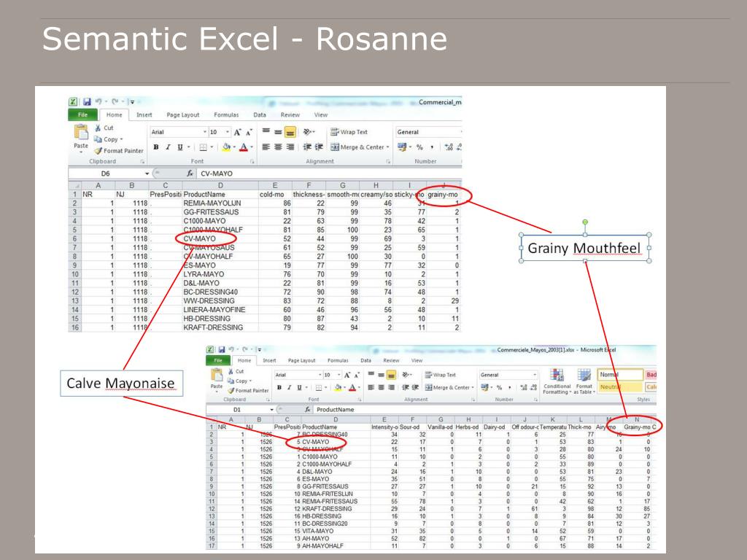Select cell WW-DRESSING in upper Excel sheet
The height and width of the screenshot is (560, 747).
point(220,301)
